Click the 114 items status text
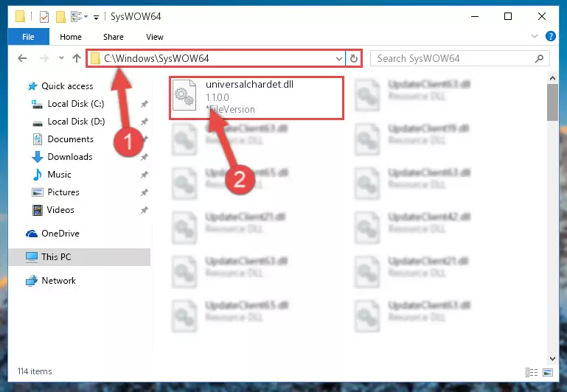 [x=35, y=371]
